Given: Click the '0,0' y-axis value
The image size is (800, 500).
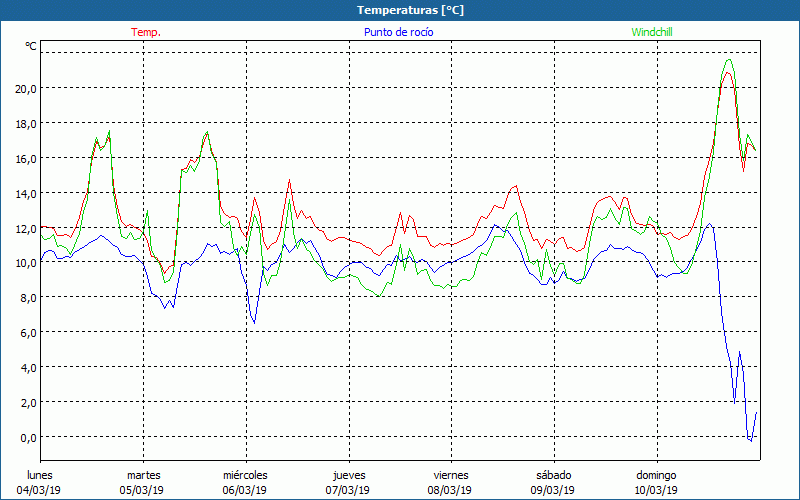Looking at the screenshot, I should coord(29,437).
